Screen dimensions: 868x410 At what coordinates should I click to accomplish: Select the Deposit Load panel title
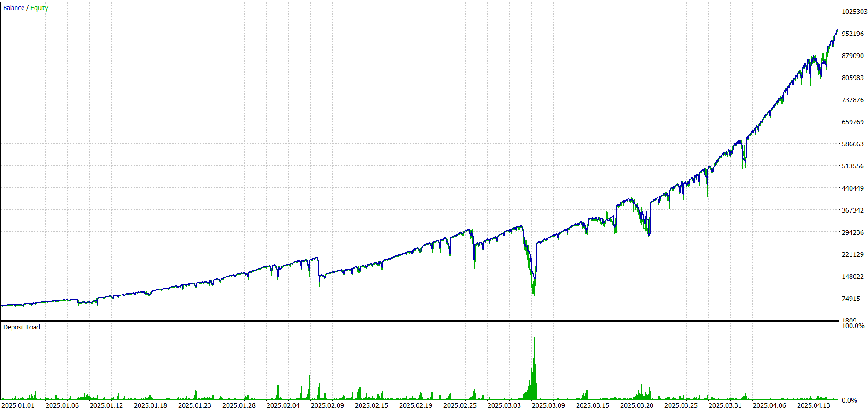pos(22,327)
